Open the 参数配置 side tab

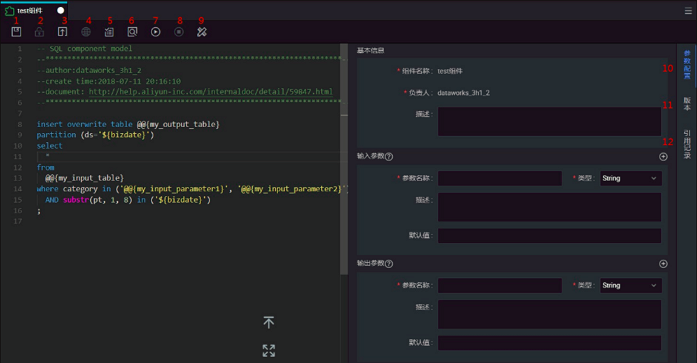(x=687, y=65)
